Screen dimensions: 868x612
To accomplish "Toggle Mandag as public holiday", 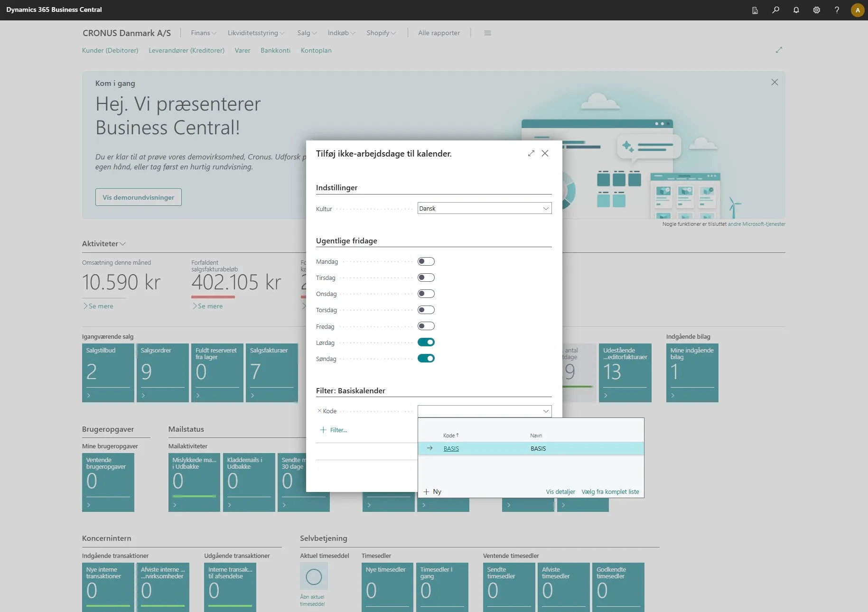I will pyautogui.click(x=426, y=261).
